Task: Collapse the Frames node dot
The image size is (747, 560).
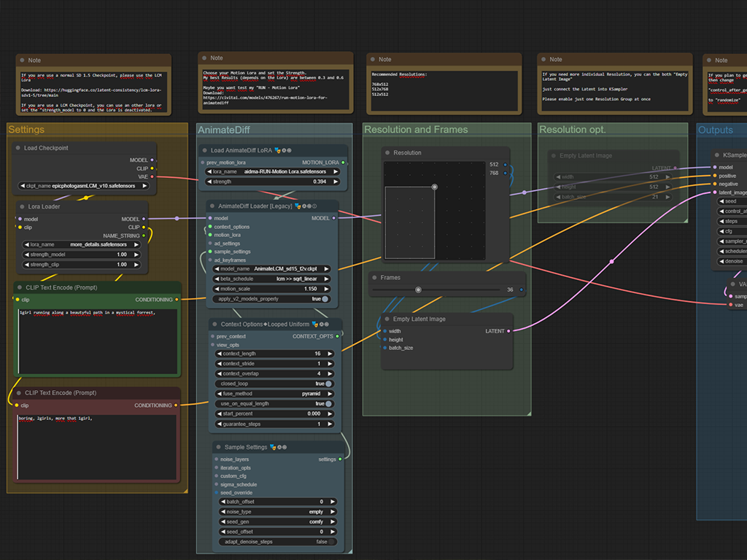Action: click(x=374, y=278)
